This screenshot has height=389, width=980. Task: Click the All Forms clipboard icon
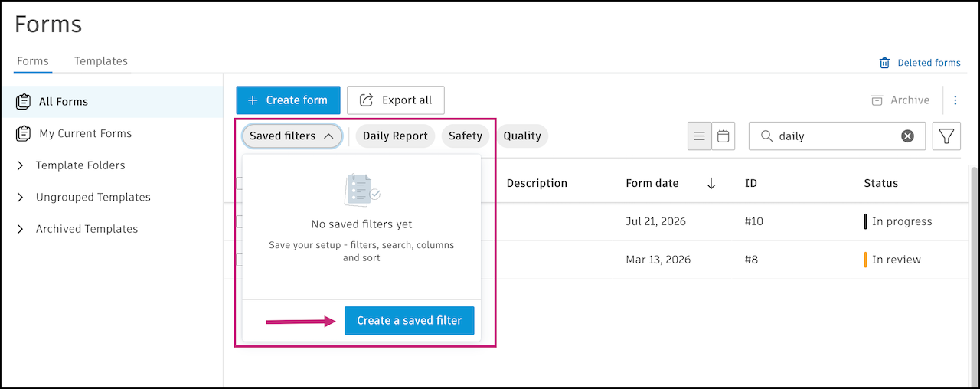tap(23, 101)
